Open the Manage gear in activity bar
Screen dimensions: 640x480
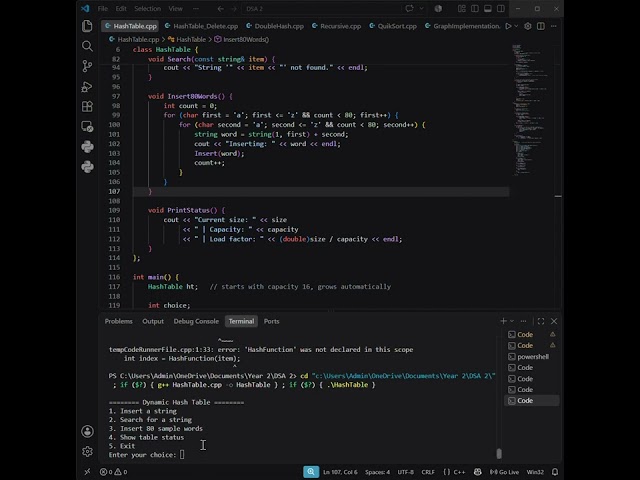point(87,451)
